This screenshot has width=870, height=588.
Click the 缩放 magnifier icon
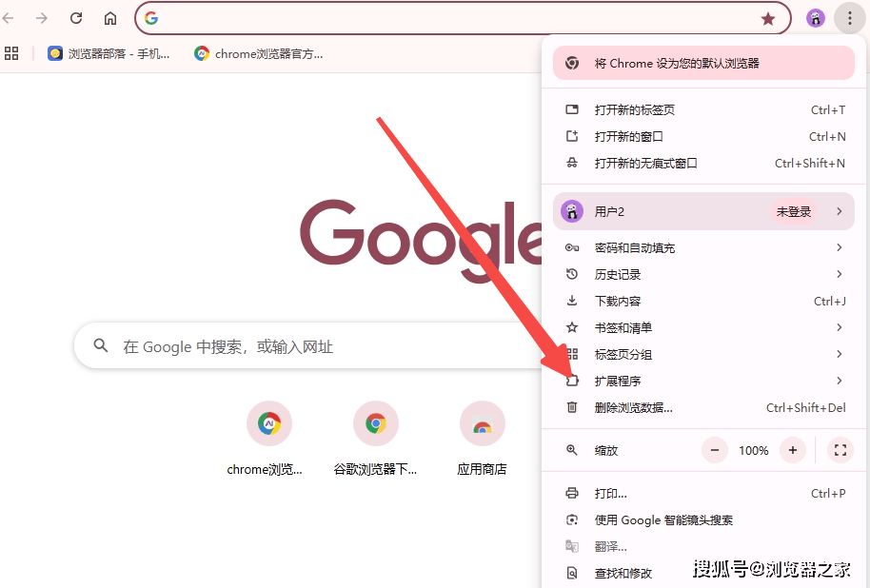(572, 450)
